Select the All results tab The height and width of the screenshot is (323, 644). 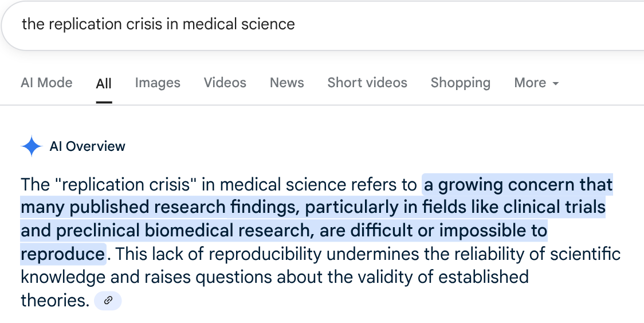104,84
